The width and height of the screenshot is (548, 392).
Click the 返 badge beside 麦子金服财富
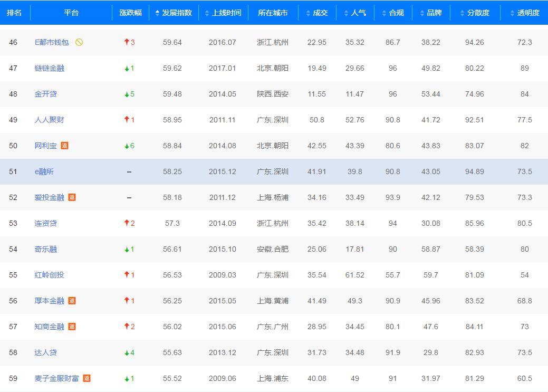[x=87, y=378]
